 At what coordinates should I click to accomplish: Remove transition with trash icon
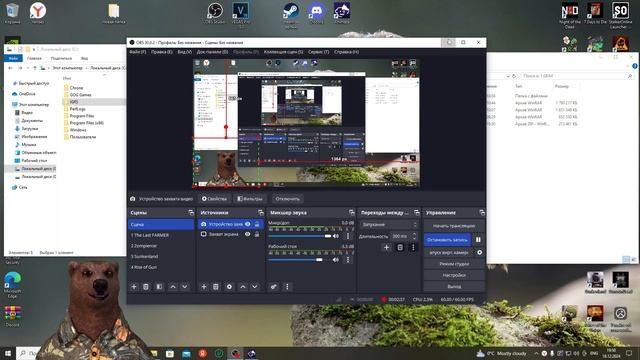point(400,247)
